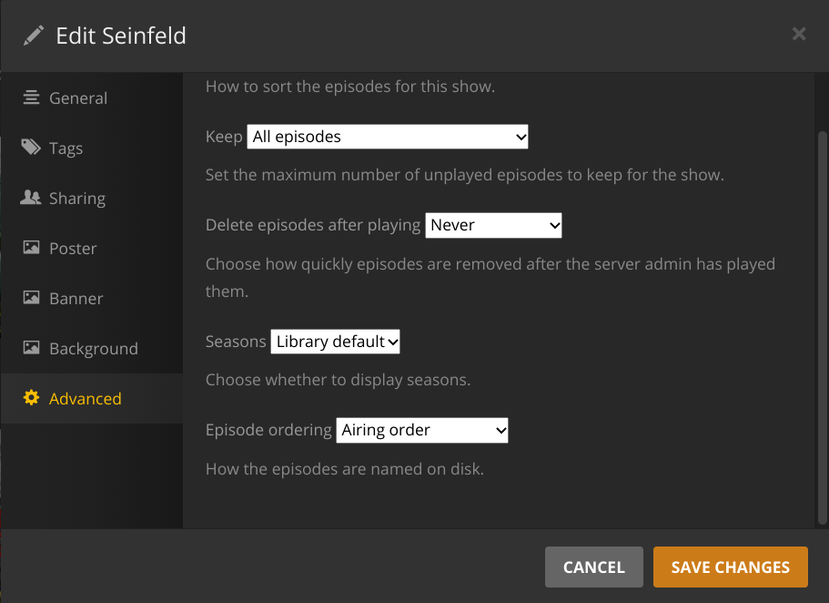Click the Sharing people icon
This screenshot has height=603, width=829.
tap(31, 198)
